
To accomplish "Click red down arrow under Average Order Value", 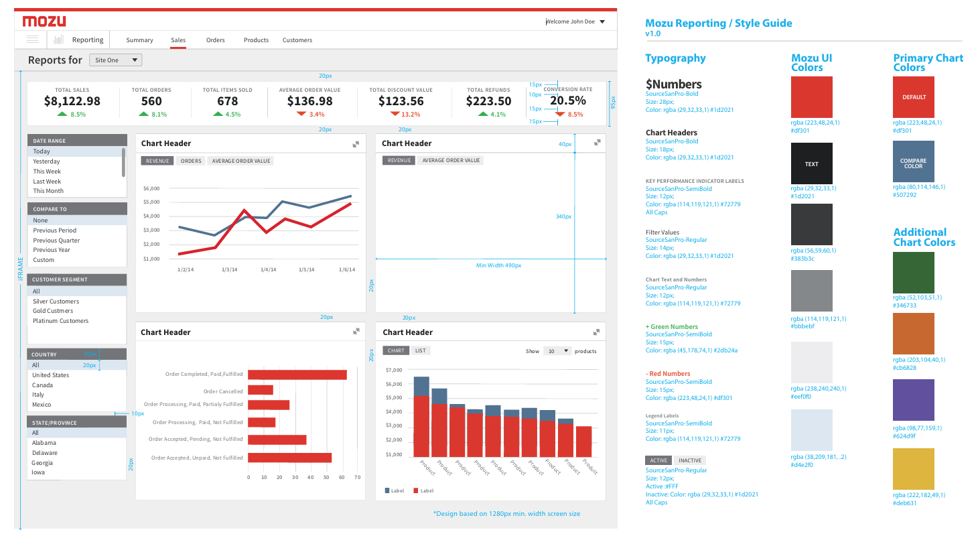I will pos(301,114).
